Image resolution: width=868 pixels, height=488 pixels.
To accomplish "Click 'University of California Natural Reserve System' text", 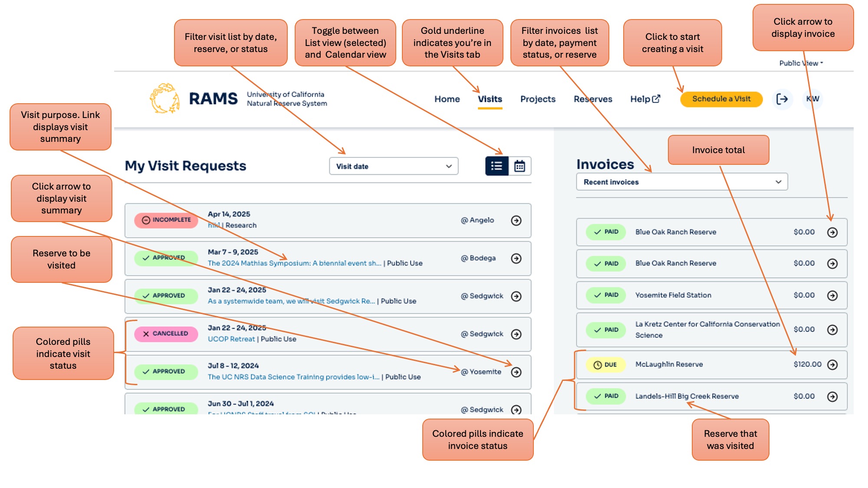I will (x=287, y=99).
